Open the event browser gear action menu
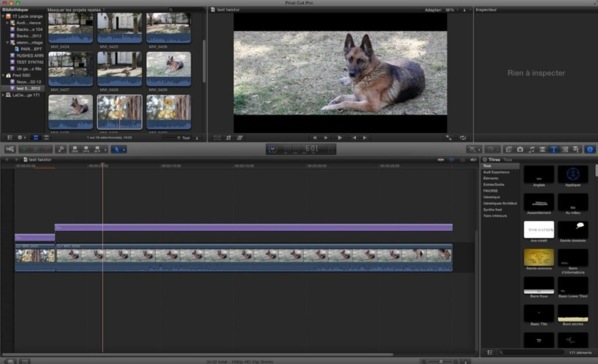 point(21,137)
